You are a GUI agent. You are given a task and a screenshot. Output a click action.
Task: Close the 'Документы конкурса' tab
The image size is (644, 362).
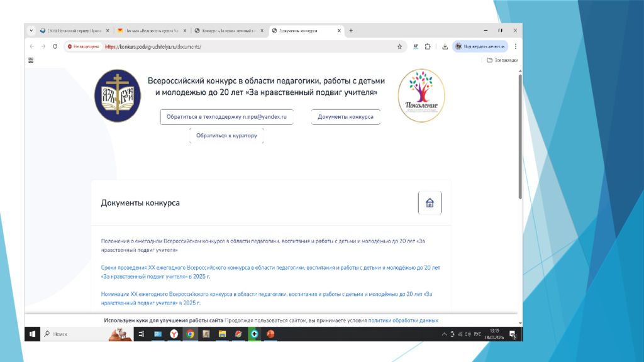coord(339,31)
